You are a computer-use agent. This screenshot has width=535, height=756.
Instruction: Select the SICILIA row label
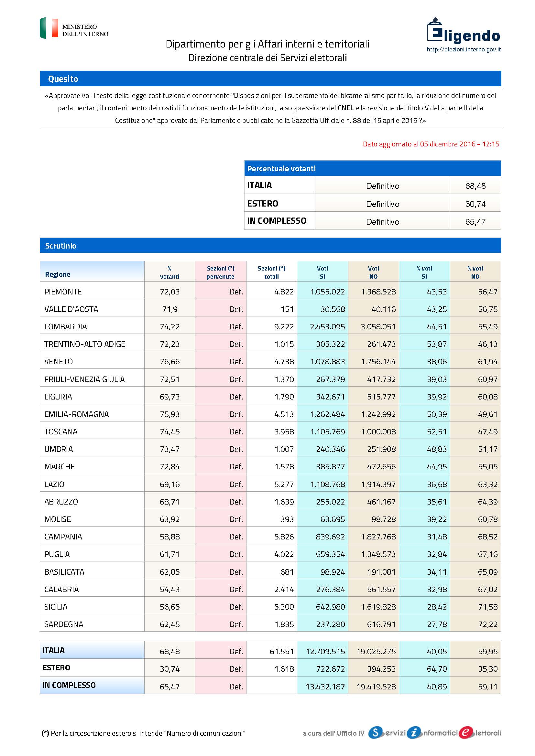pyautogui.click(x=56, y=607)
